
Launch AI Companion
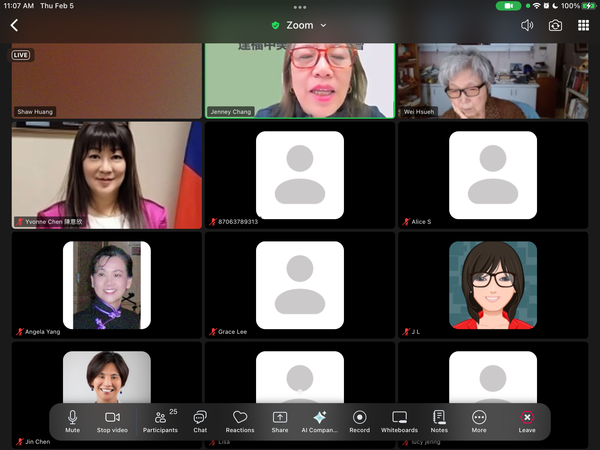tap(319, 419)
